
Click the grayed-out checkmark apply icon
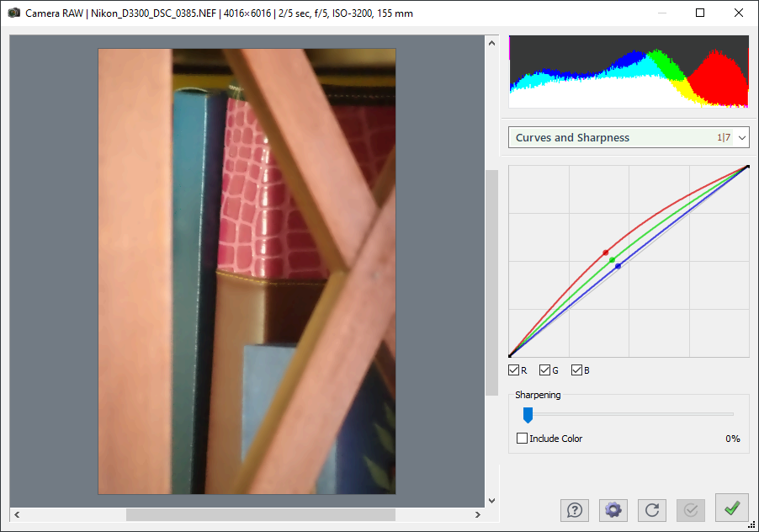[x=692, y=509]
